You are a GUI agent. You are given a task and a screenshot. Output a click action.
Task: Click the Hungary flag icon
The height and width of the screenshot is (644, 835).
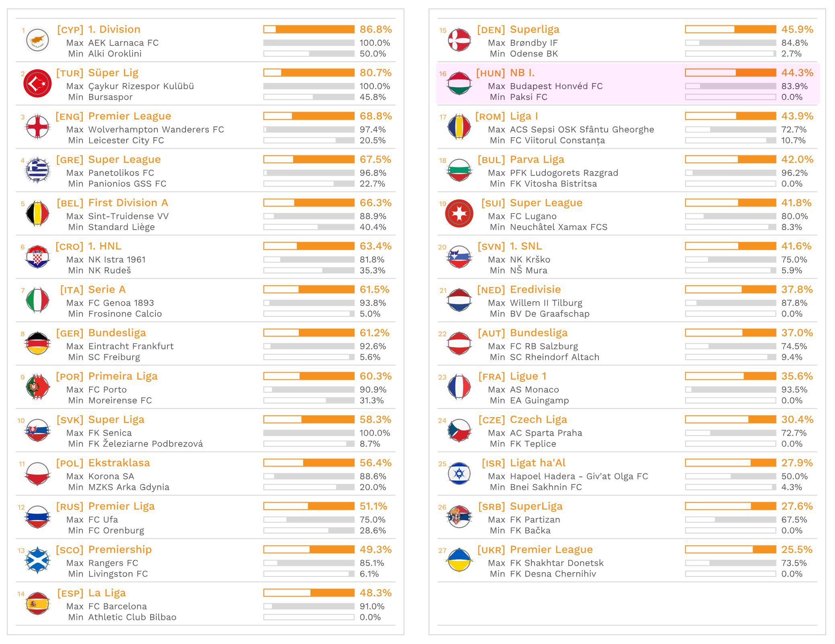click(459, 84)
